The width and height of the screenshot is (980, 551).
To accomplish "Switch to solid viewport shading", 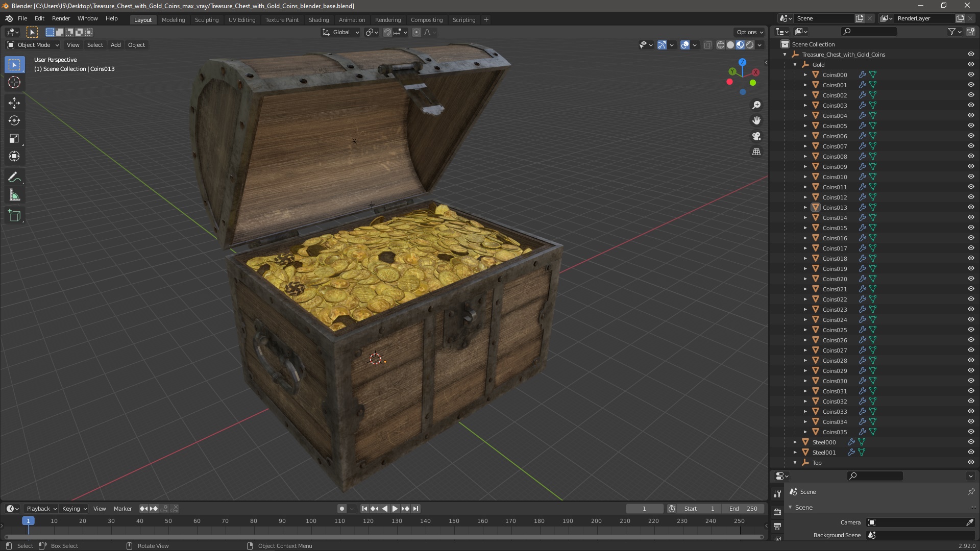I will pos(730,45).
